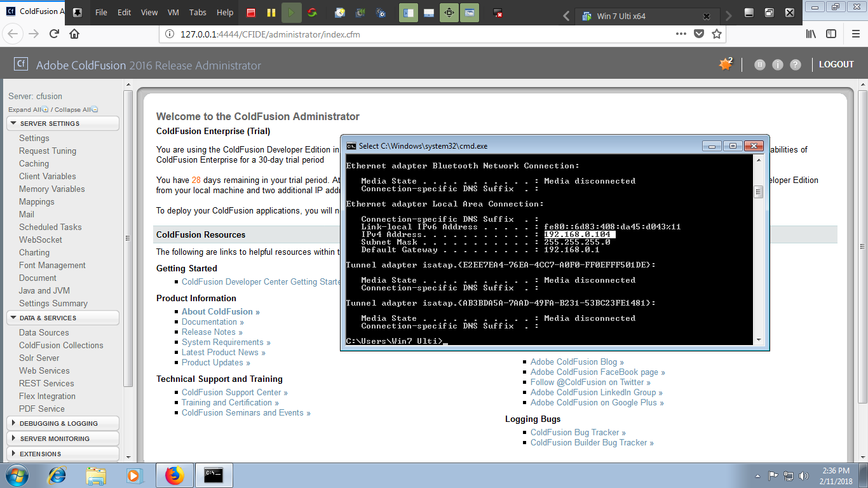Click the VM toolbar pin icon

click(76, 13)
